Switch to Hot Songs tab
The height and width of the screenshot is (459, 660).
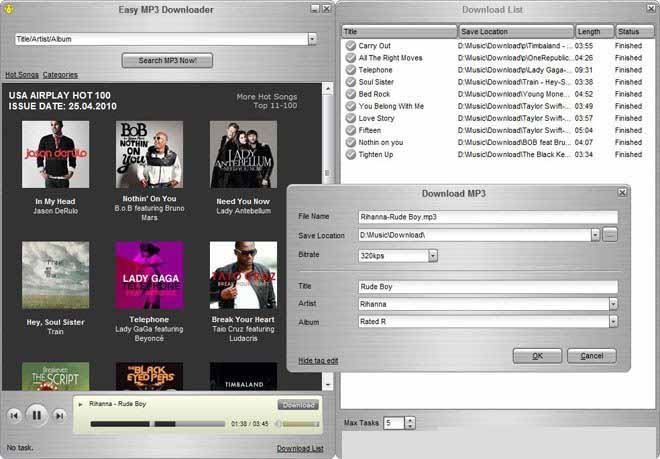pos(22,75)
